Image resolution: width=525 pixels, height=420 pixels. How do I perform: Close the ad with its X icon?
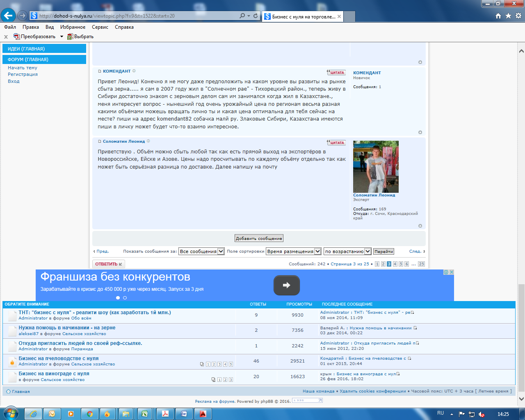[x=451, y=272]
